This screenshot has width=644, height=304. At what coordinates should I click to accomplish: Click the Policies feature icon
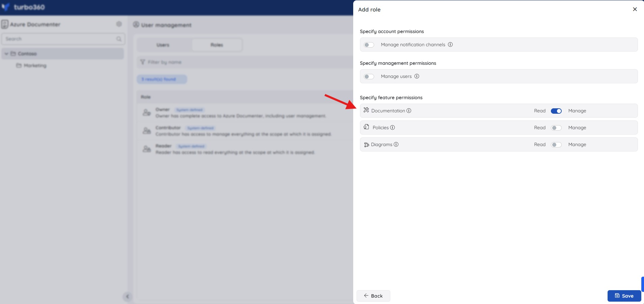(366, 127)
